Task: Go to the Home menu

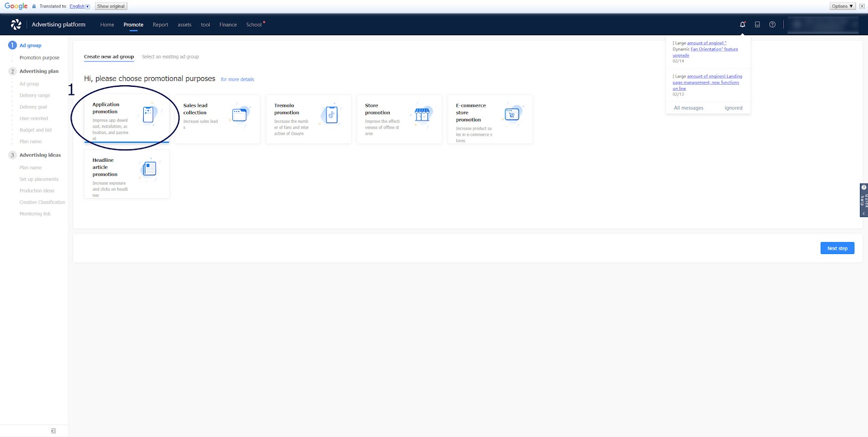Action: click(x=107, y=25)
